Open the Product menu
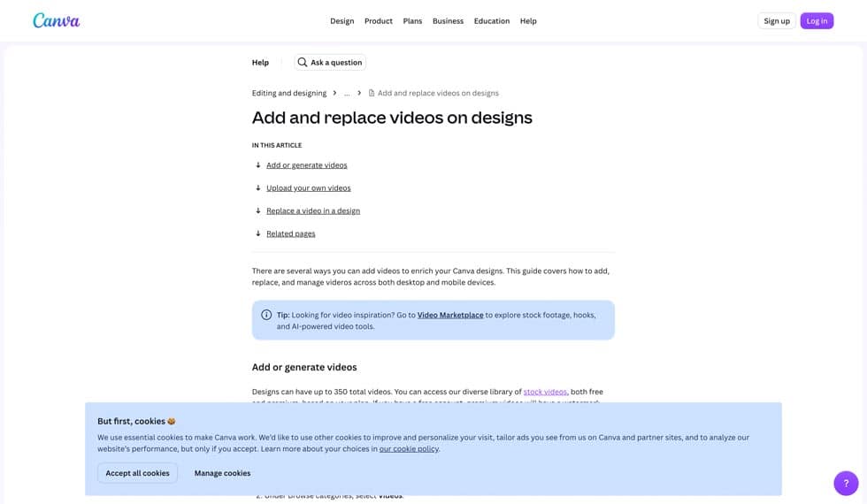 tap(379, 21)
